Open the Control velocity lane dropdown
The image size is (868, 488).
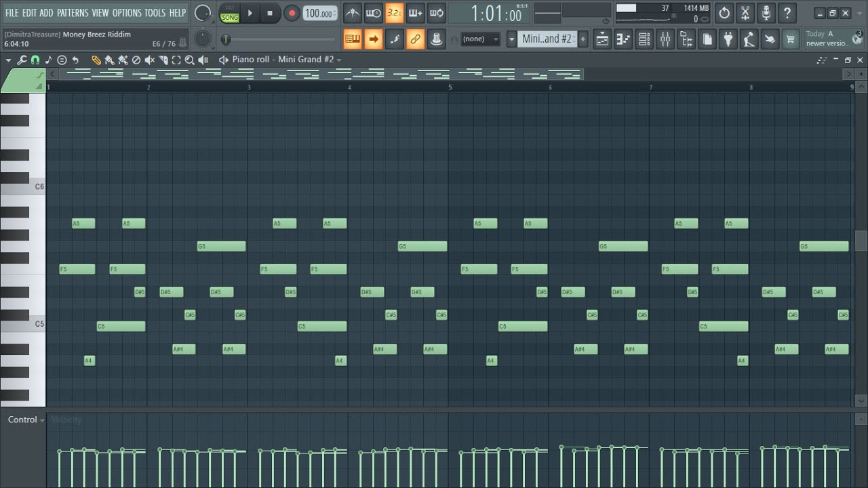(26, 420)
